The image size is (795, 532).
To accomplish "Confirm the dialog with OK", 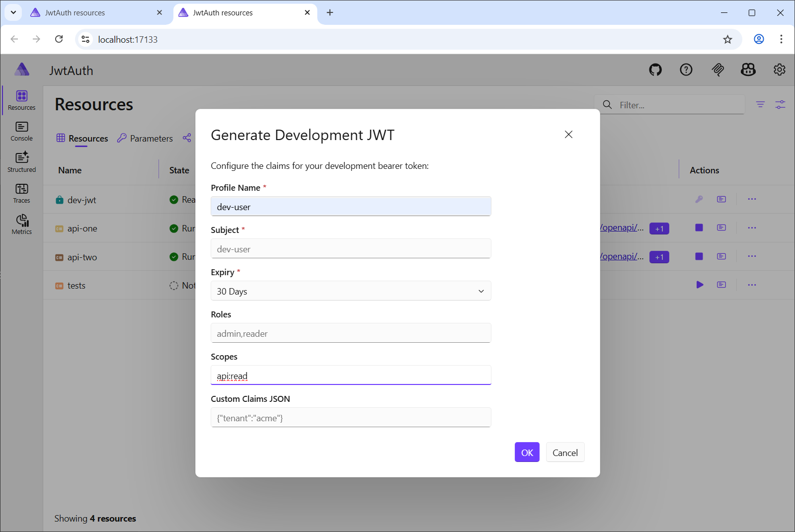I will tap(527, 452).
